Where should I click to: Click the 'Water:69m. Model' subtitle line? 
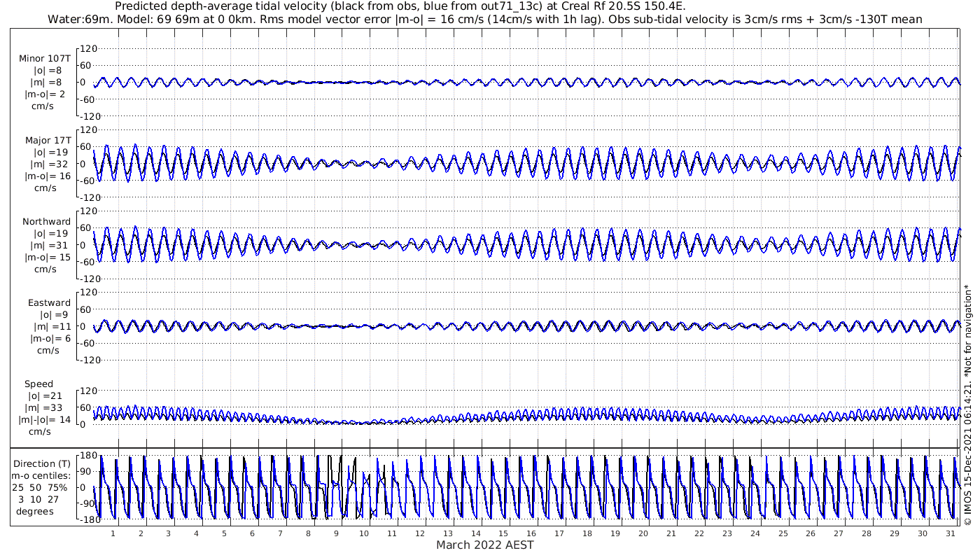484,19
